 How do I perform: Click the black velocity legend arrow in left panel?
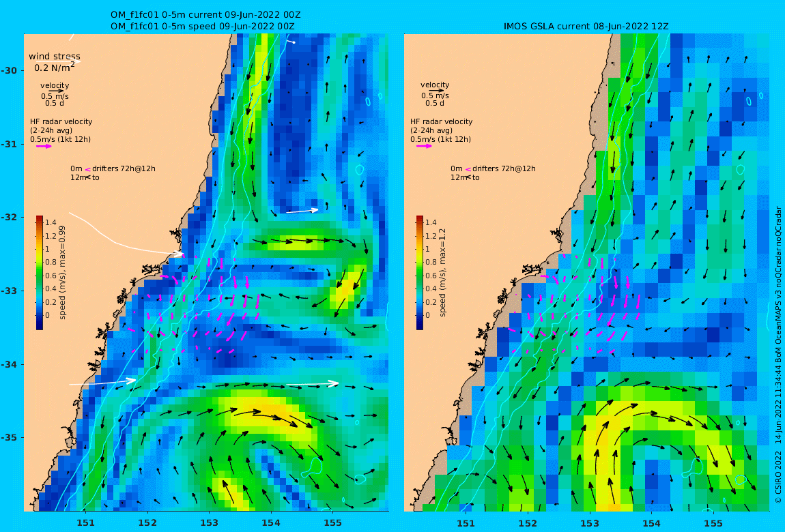[56, 91]
